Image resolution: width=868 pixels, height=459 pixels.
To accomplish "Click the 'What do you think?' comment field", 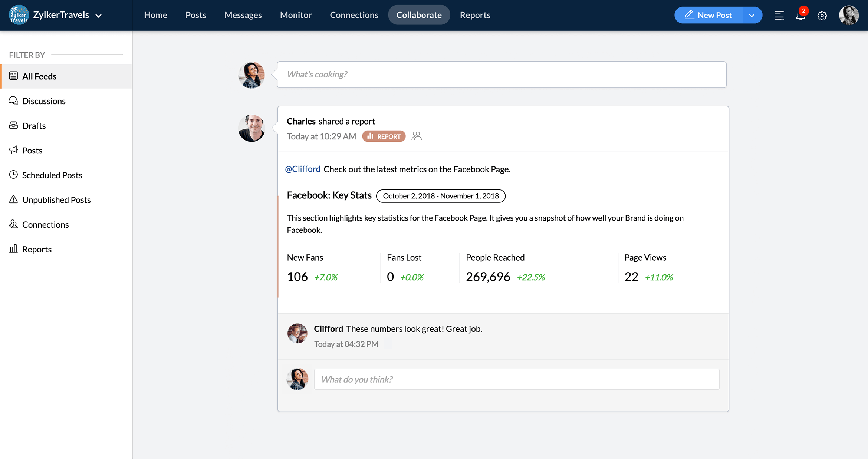I will pos(516,379).
